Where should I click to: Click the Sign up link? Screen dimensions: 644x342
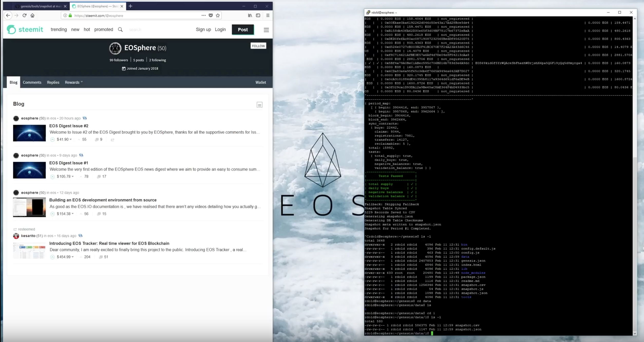pyautogui.click(x=203, y=29)
